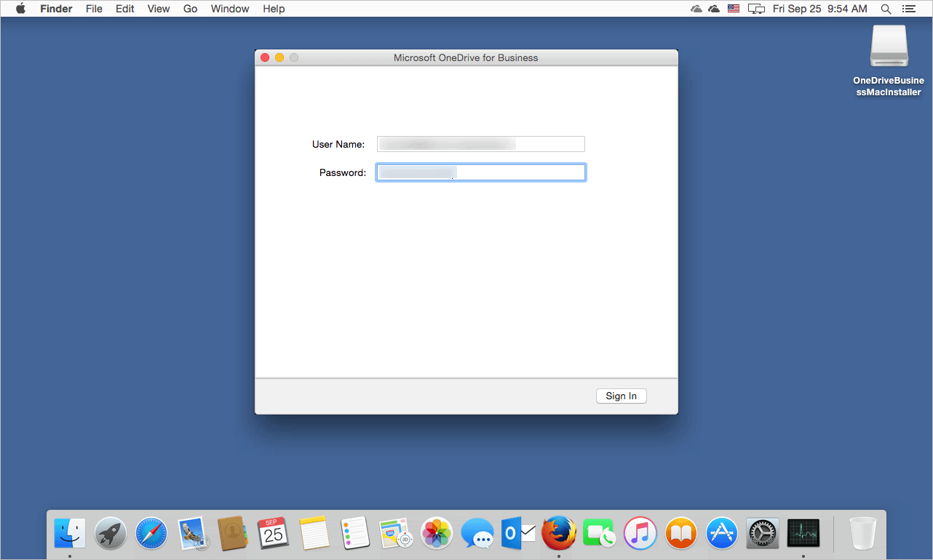Open Activity Monitor icon in Dock
This screenshot has height=560, width=933.
tap(803, 533)
